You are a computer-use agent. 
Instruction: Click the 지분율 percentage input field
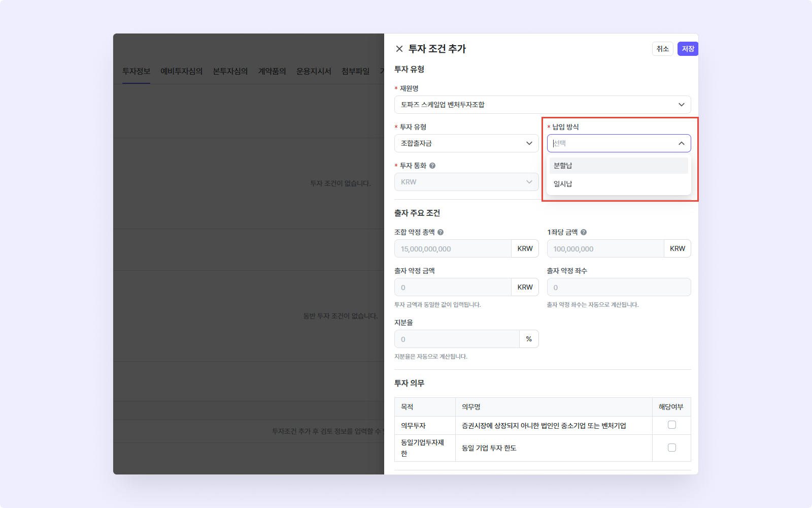457,339
